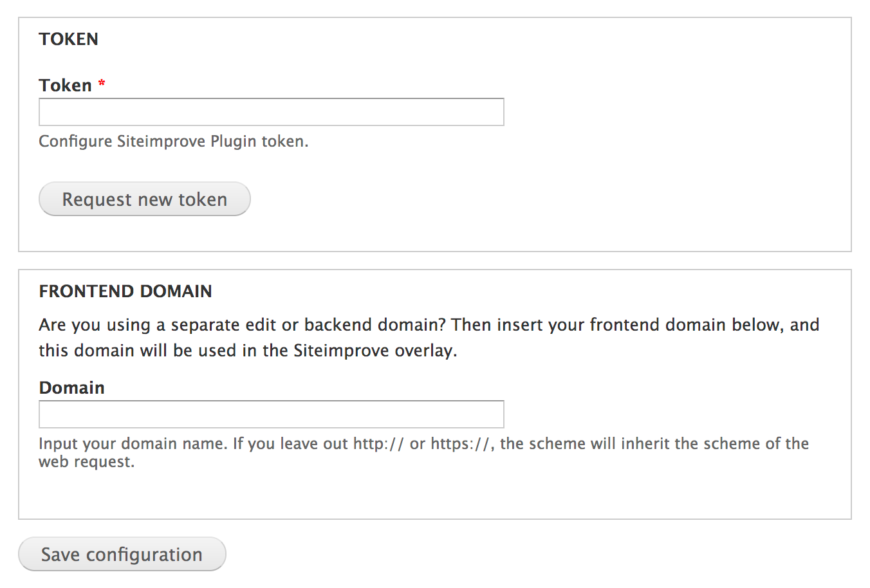The height and width of the screenshot is (588, 870).
Task: Select the FRONTEND DOMAIN section heading
Action: click(x=125, y=291)
